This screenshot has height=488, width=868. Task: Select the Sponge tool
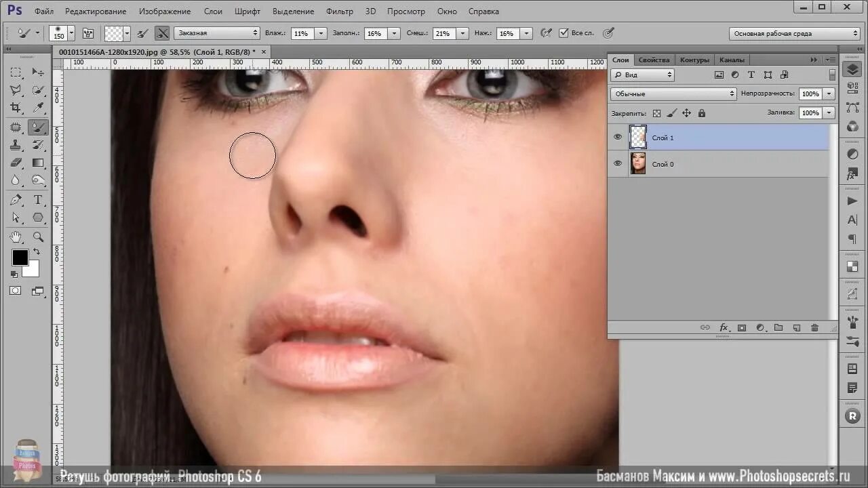(x=38, y=180)
